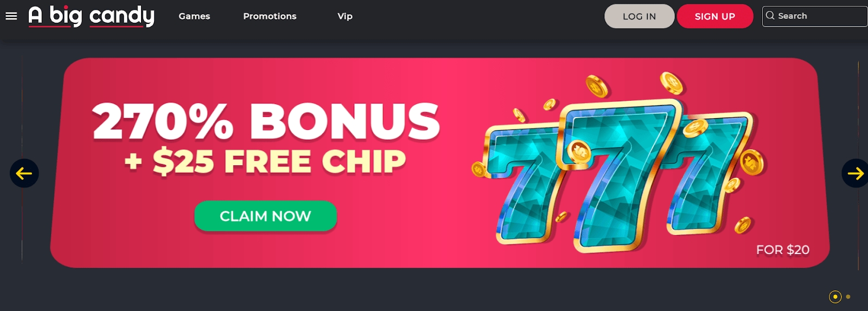Focus the Search input field
Screen dimensions: 868x311
(815, 16)
